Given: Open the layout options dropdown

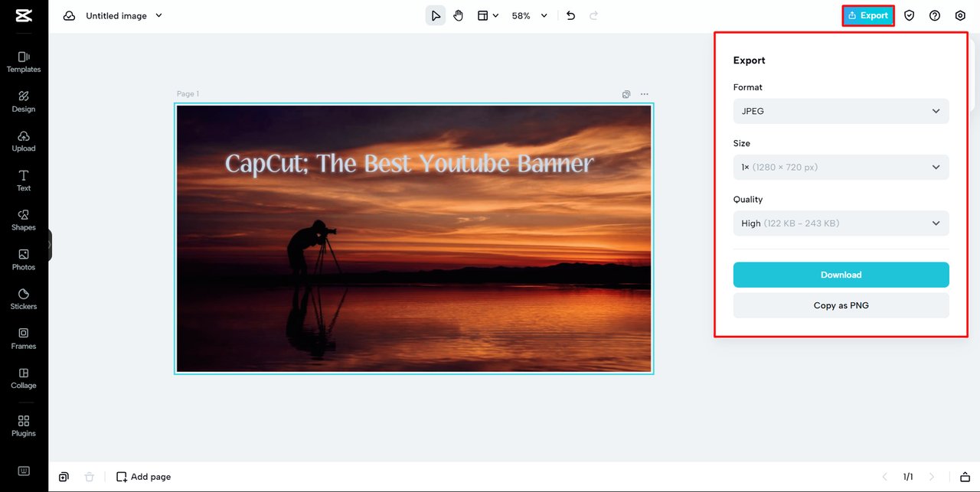Looking at the screenshot, I should (488, 15).
